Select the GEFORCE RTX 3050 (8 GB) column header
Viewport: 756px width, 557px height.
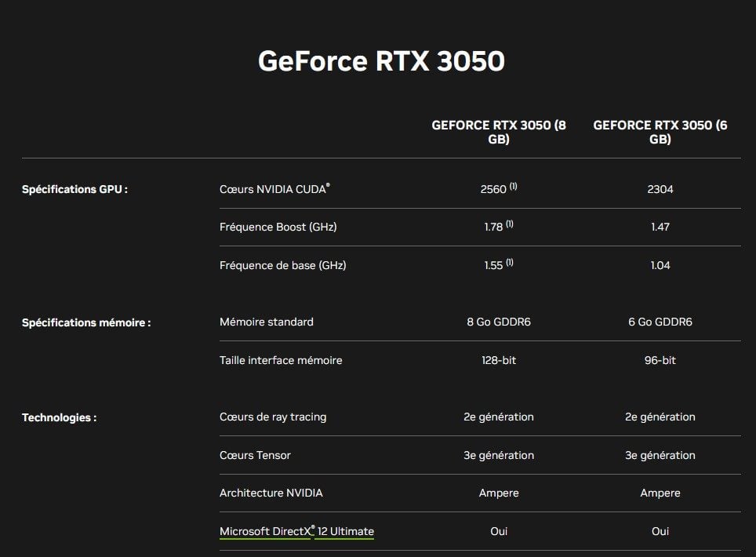pyautogui.click(x=499, y=132)
